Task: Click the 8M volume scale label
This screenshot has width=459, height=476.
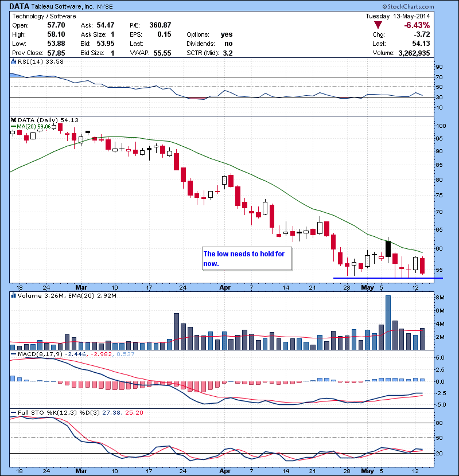Action: tap(440, 297)
